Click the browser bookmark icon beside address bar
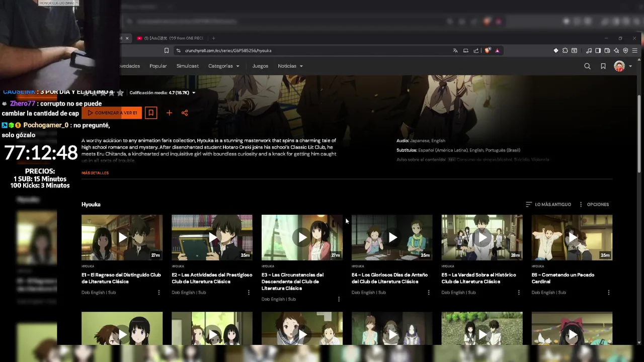This screenshot has width=644, height=362. point(167,50)
